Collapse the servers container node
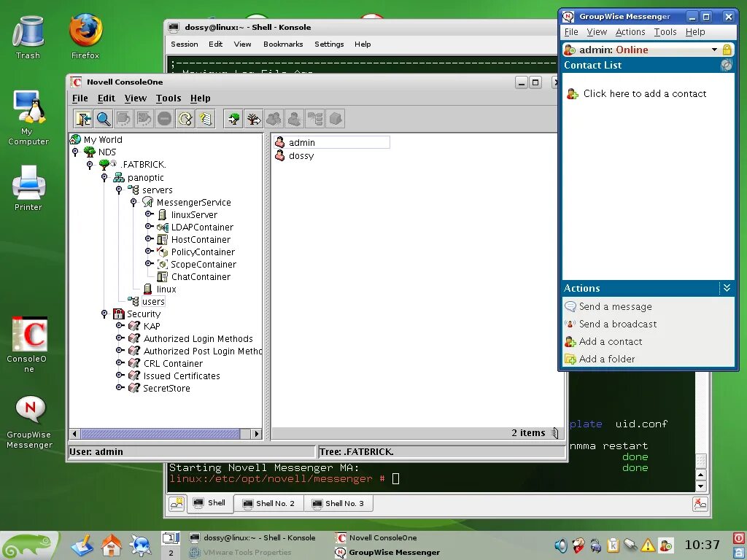747x560 pixels. coord(119,190)
